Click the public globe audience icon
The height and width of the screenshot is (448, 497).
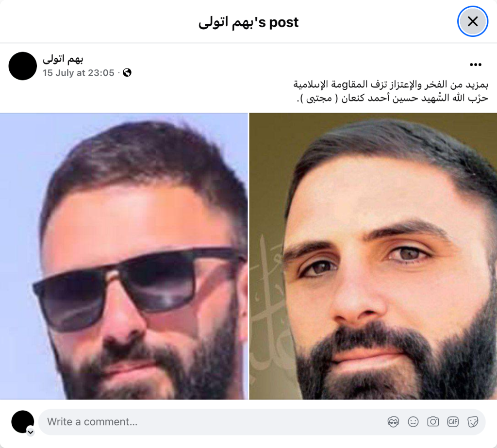(127, 73)
